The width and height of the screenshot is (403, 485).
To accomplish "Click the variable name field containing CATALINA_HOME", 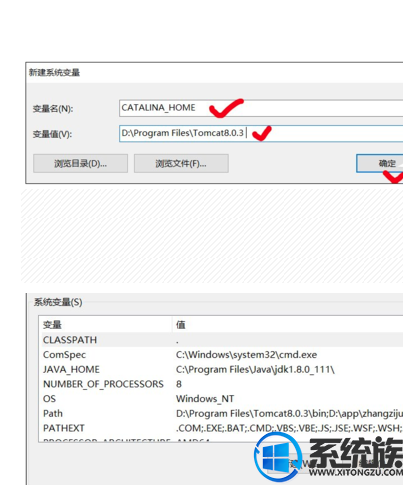I will [261, 108].
